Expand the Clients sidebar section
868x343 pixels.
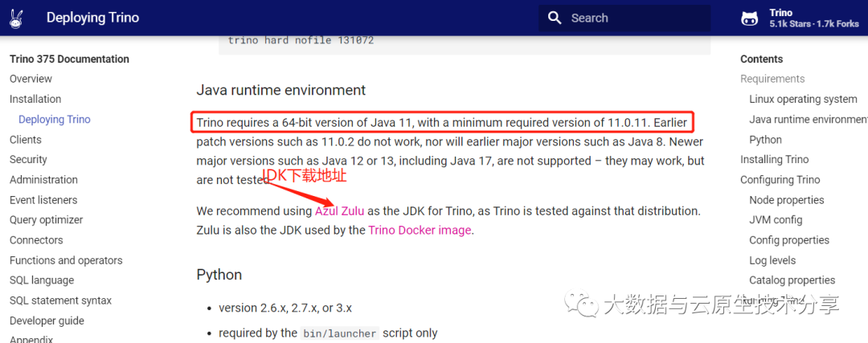point(26,140)
